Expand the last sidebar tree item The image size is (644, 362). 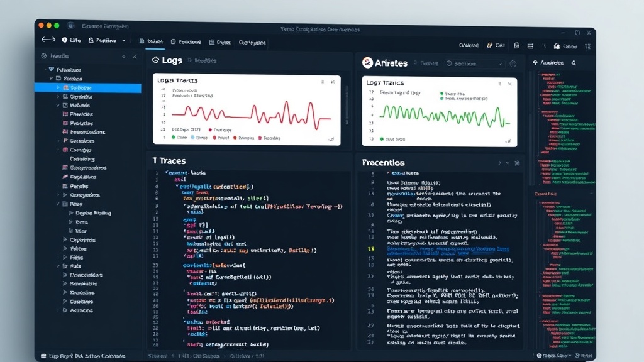coord(65,310)
